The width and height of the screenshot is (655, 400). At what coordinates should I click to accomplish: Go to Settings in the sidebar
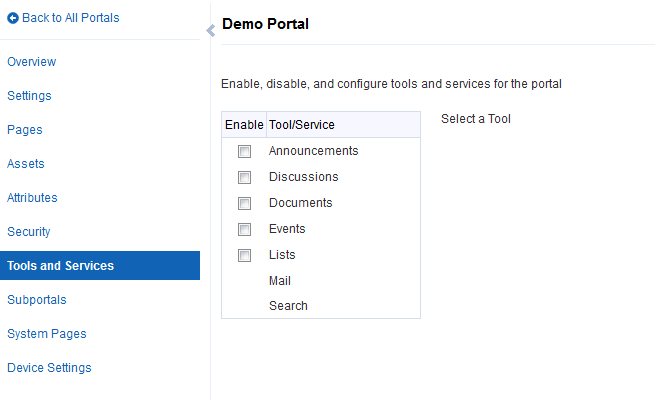[x=29, y=96]
